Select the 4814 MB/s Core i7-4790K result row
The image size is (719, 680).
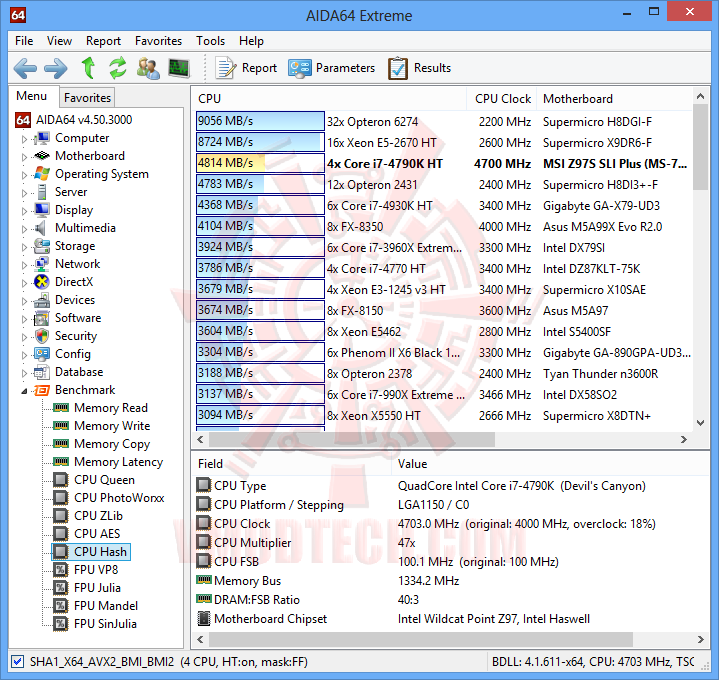pyautogui.click(x=443, y=164)
